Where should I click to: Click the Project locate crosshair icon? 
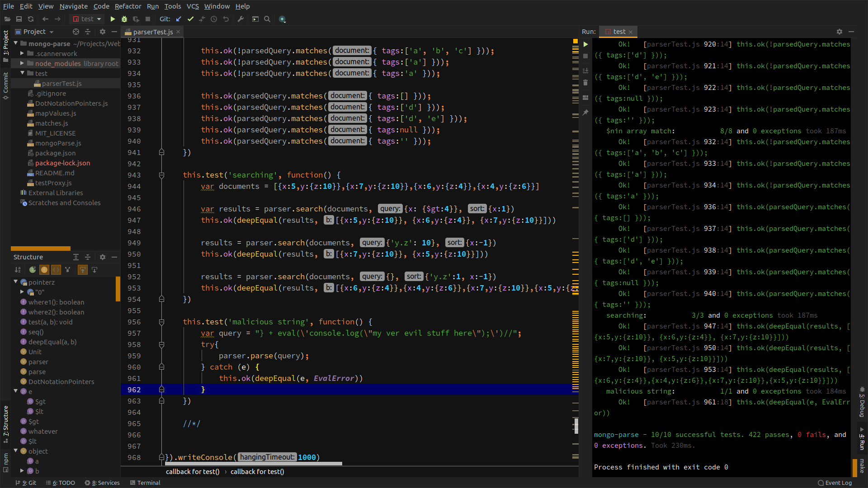coord(76,32)
